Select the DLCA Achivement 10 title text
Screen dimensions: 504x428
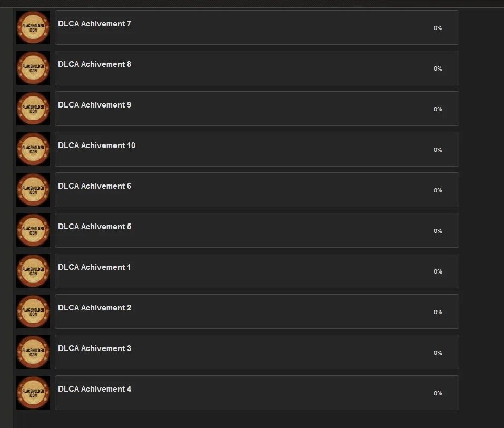[97, 145]
